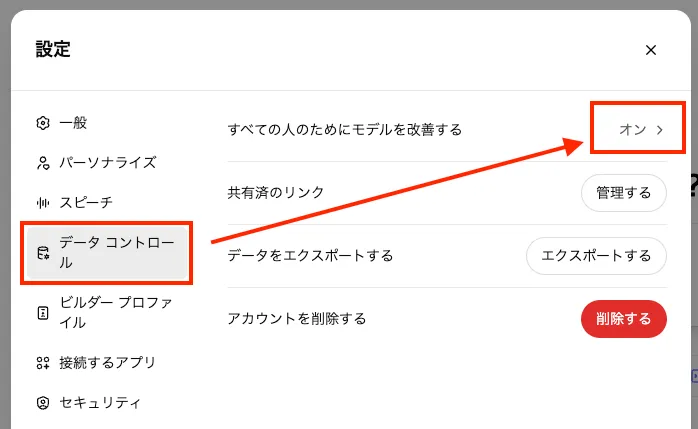Select the データ コントロール tab
This screenshot has height=429, width=698.
pos(107,253)
